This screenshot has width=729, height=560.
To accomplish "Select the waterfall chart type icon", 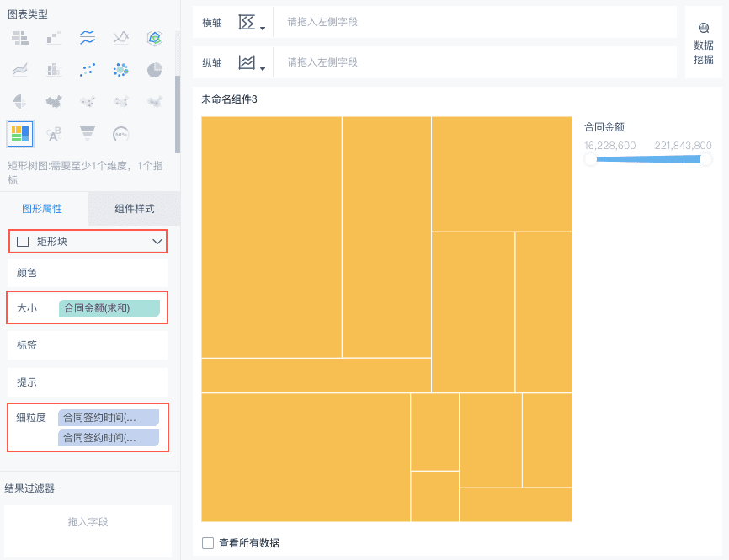I will [54, 38].
